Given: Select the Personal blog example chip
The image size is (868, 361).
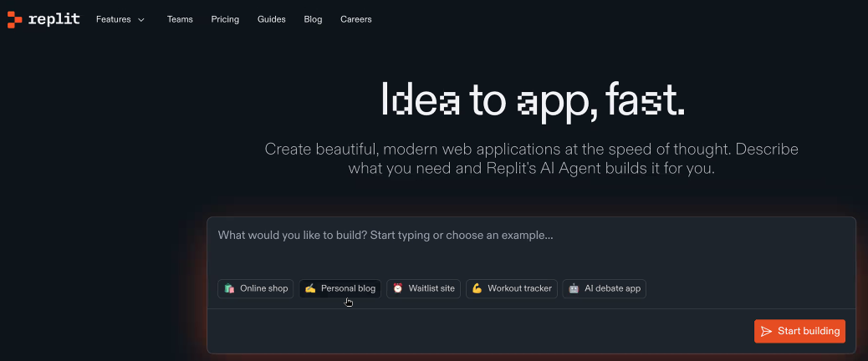Looking at the screenshot, I should pos(340,288).
